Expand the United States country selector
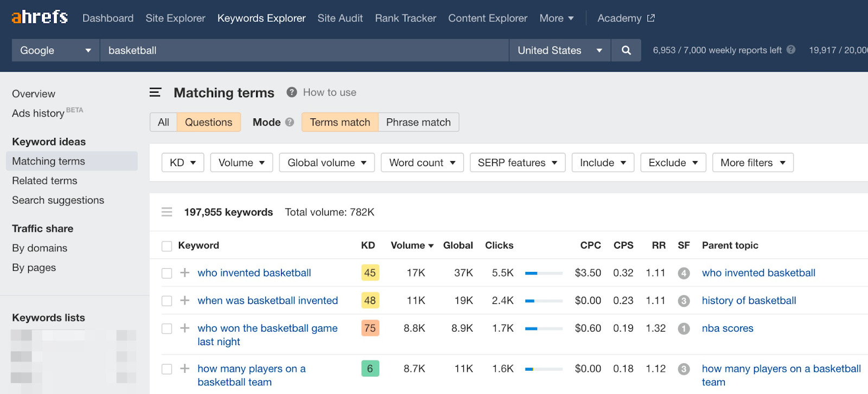The width and height of the screenshot is (868, 394). tap(559, 50)
